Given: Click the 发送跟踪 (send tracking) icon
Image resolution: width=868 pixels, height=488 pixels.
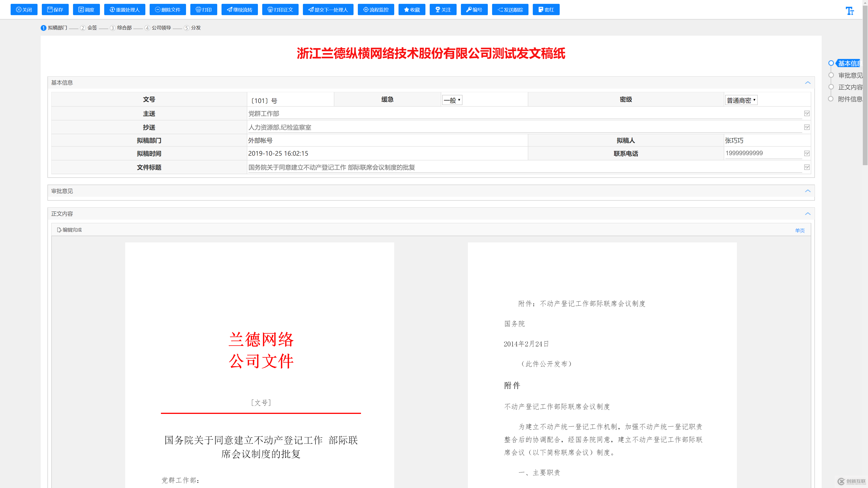Looking at the screenshot, I should tap(510, 9).
